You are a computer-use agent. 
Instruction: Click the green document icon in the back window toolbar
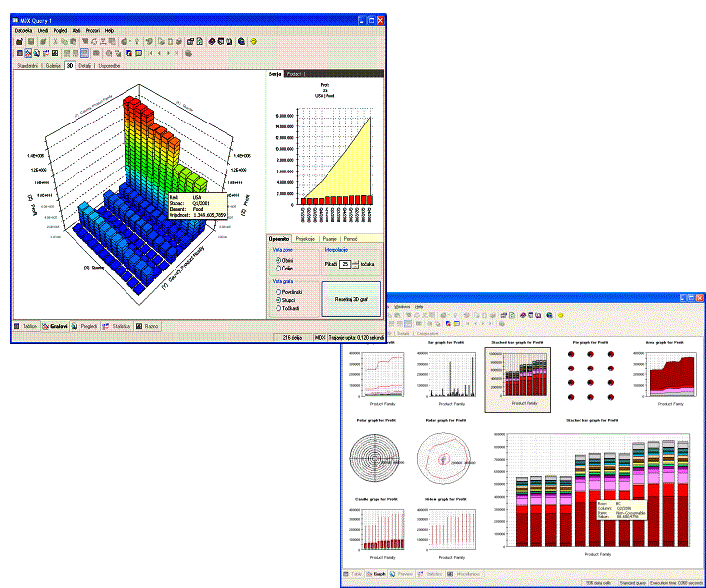point(512,315)
